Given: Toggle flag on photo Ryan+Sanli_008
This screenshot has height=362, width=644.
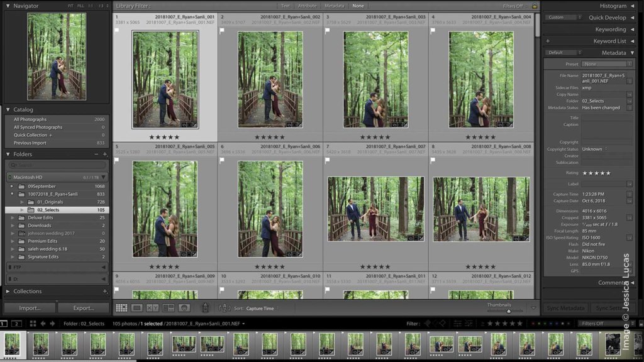Looking at the screenshot, I should pyautogui.click(x=433, y=160).
